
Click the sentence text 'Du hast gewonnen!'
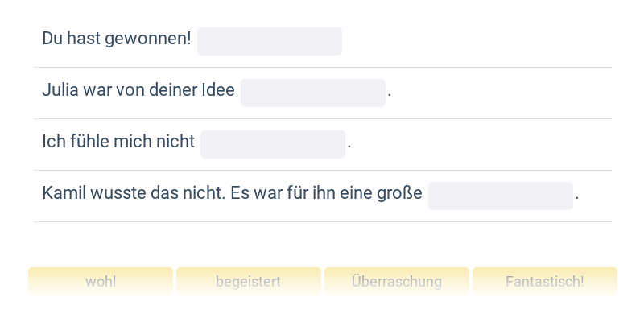(x=117, y=39)
